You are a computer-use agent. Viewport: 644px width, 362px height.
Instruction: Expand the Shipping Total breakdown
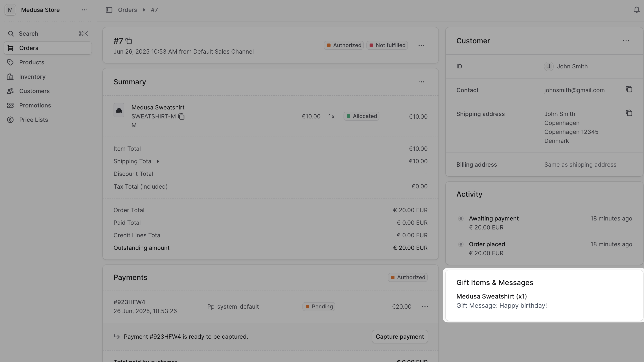pos(158,161)
